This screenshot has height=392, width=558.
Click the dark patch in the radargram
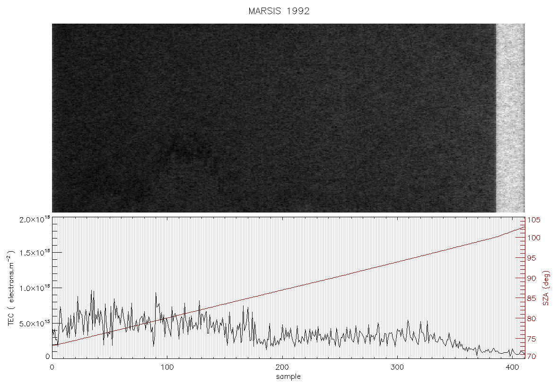coord(187,149)
